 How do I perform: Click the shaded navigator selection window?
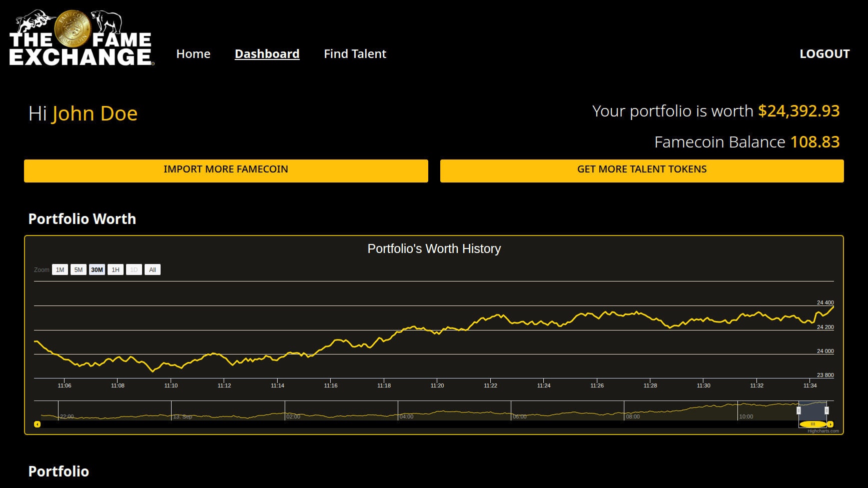coord(812,410)
